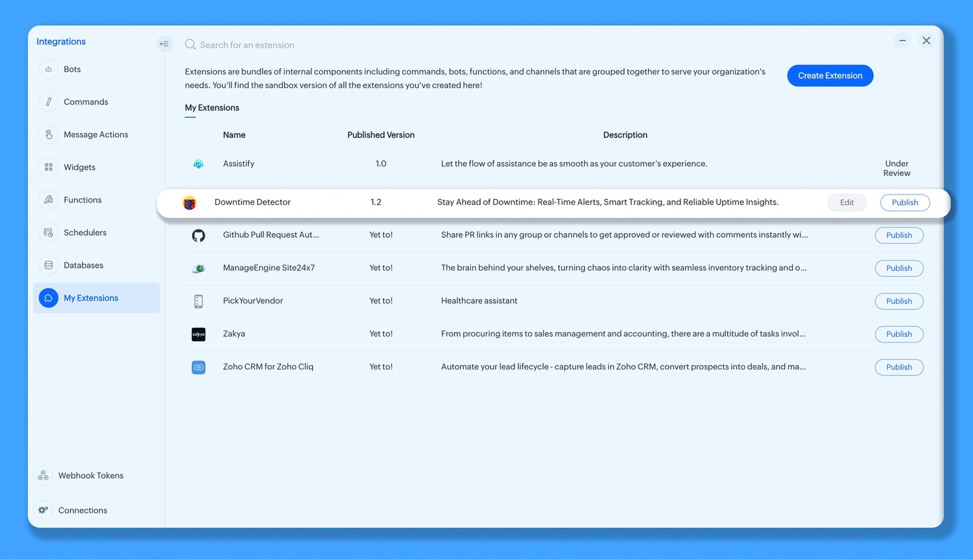Edit the Downtime Detector extension
The image size is (973, 560).
point(847,203)
